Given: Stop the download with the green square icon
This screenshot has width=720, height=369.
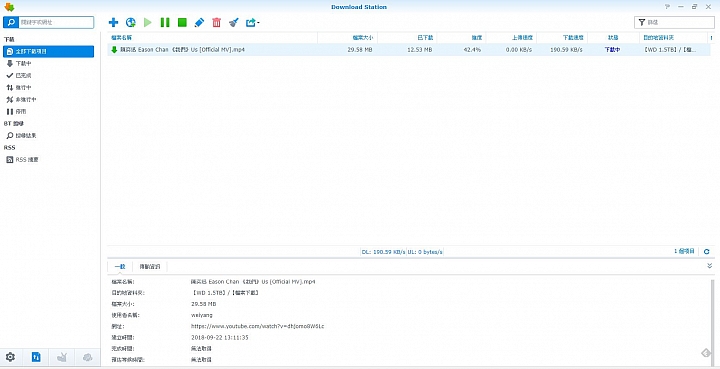Looking at the screenshot, I should point(182,22).
